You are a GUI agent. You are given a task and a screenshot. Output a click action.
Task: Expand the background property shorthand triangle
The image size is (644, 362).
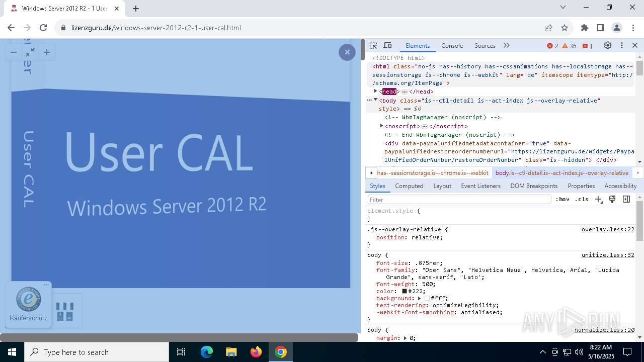click(x=419, y=298)
